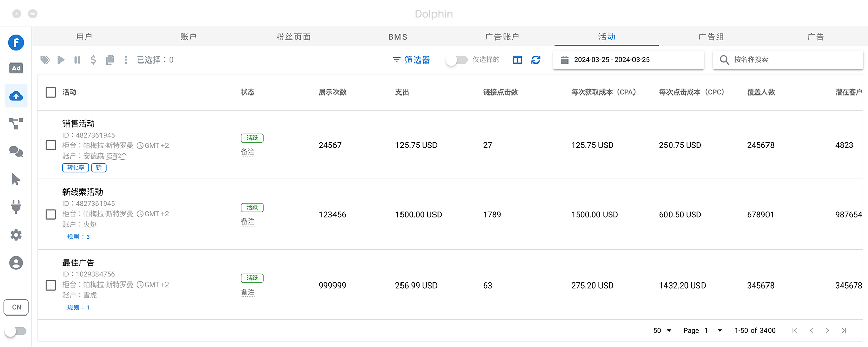Image resolution: width=868 pixels, height=347 pixels.
Task: Click the refresh icon beside the date range
Action: [536, 60]
